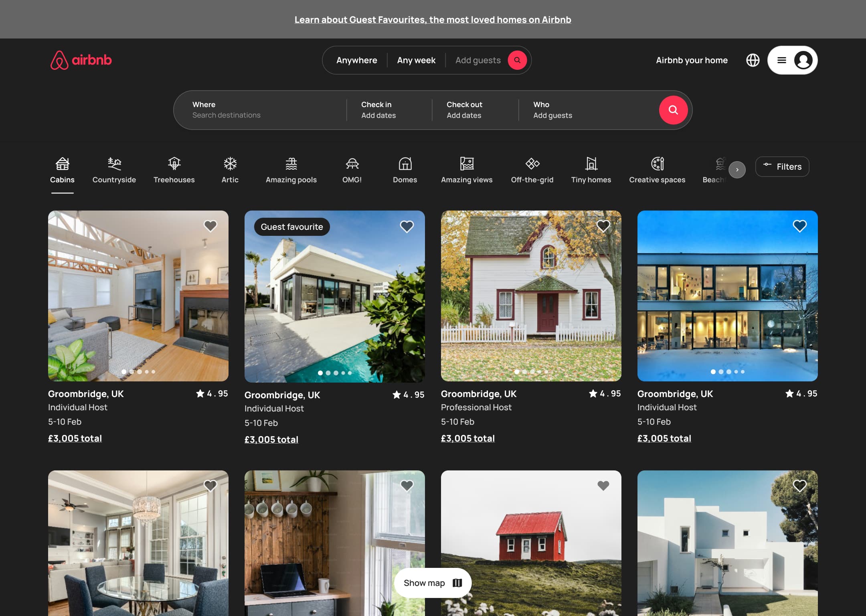Favourite the wooden wall desk listing
This screenshot has height=616, width=866.
tap(407, 486)
